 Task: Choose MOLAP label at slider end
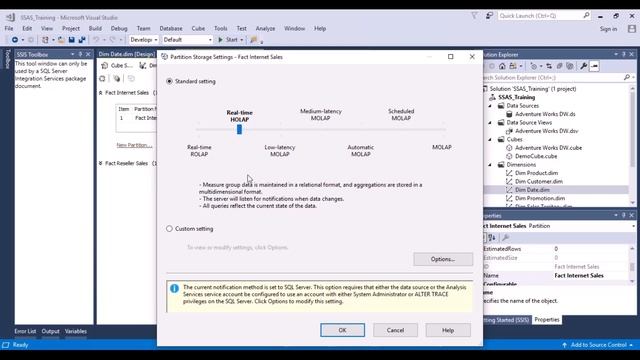click(442, 147)
